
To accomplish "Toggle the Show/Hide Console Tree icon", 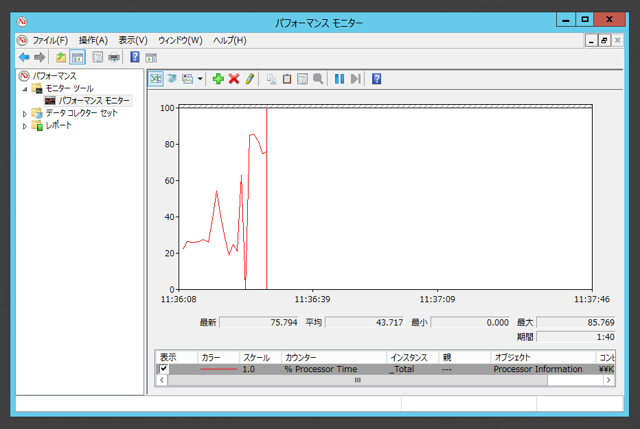I will click(77, 57).
